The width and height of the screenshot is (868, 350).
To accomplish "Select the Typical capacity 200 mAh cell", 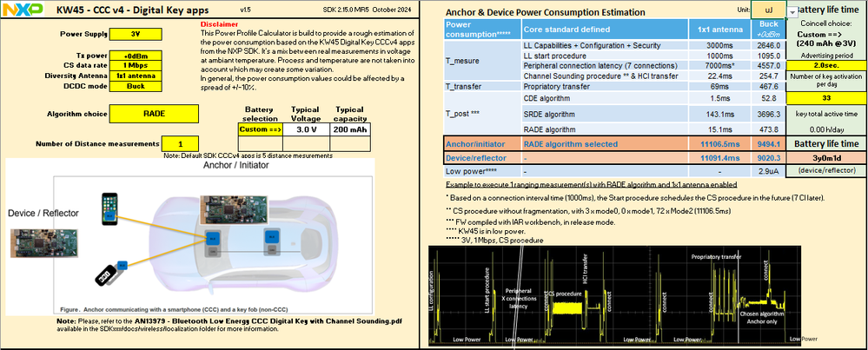I will pos(350,129).
